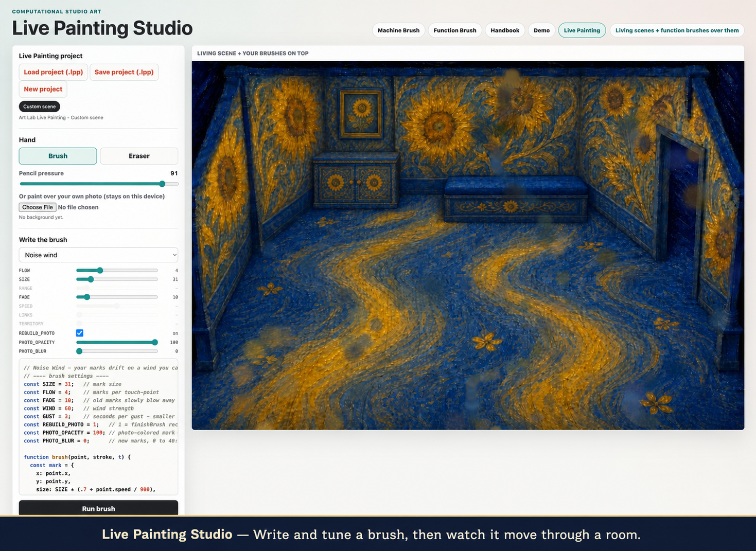Screen dimensions: 756x551
Task: Click the 'No file chosen' text
Action: tap(78, 207)
